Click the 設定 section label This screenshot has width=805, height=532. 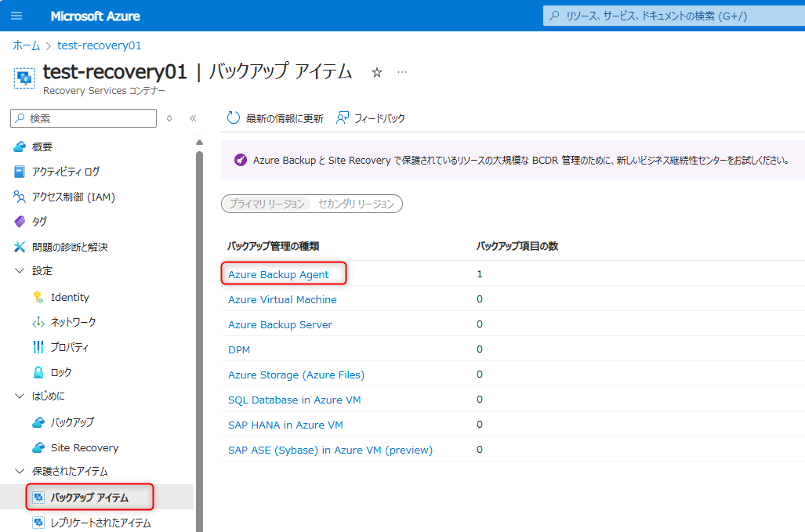[x=42, y=270]
